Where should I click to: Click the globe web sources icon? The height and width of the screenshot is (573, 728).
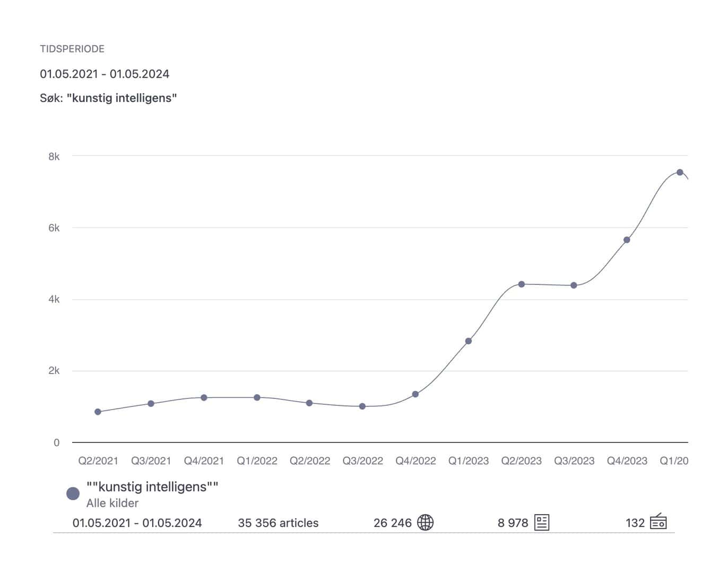(x=425, y=523)
